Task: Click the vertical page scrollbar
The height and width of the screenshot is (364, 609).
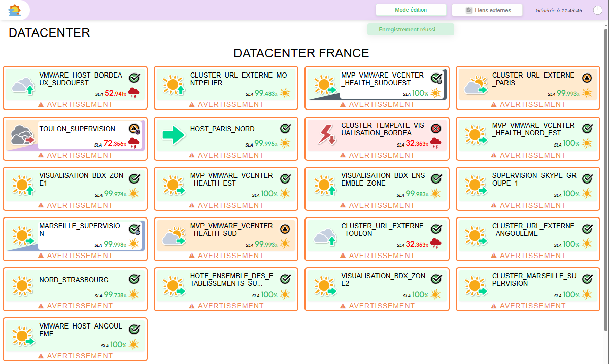Action: (x=605, y=177)
